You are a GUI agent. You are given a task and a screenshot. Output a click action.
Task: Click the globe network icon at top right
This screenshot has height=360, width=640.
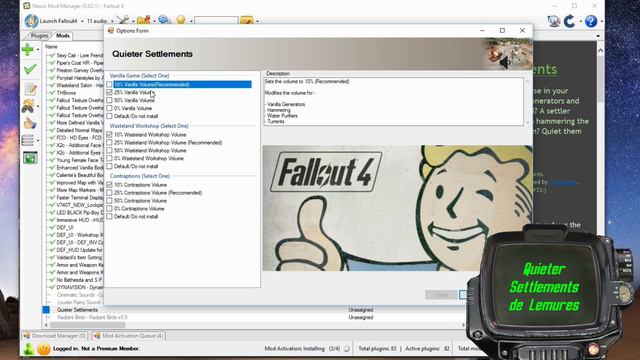(x=553, y=21)
